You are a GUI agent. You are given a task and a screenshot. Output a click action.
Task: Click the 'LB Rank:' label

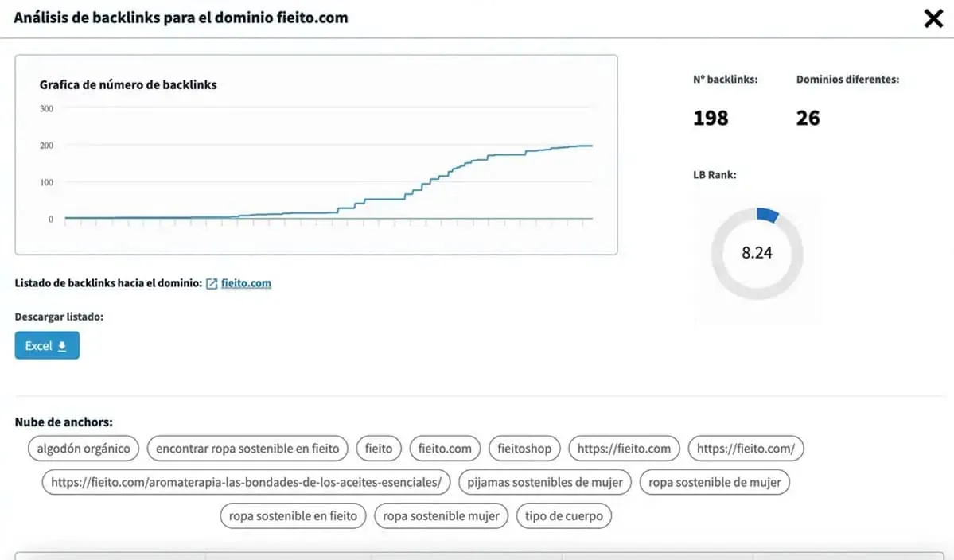(x=715, y=175)
